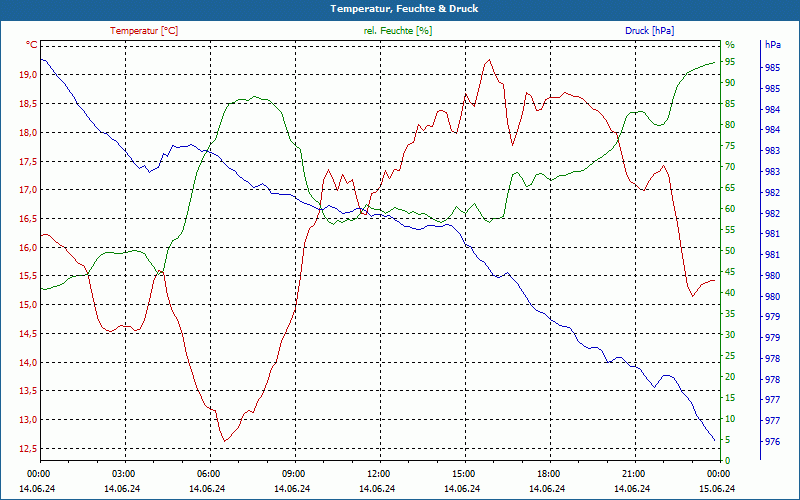The height and width of the screenshot is (500, 800).
Task: Click the '09:00' time axis label
Action: (294, 473)
